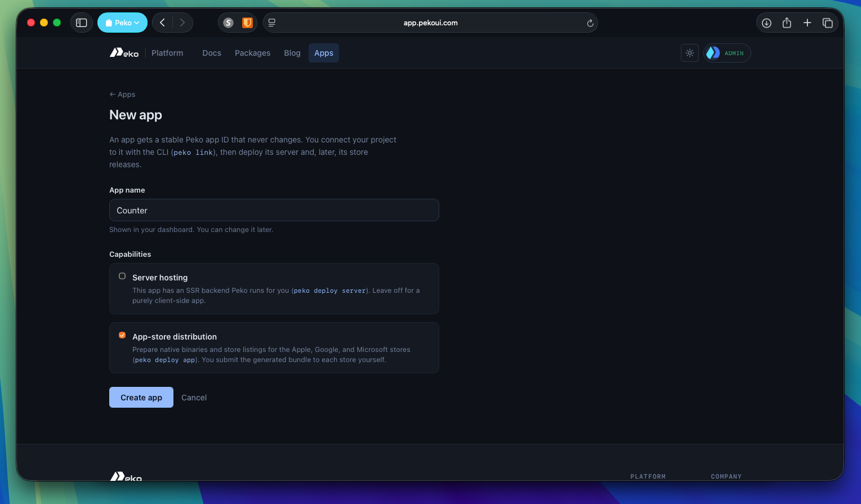Click the App name field containing Counter
The width and height of the screenshot is (861, 504).
pyautogui.click(x=274, y=210)
